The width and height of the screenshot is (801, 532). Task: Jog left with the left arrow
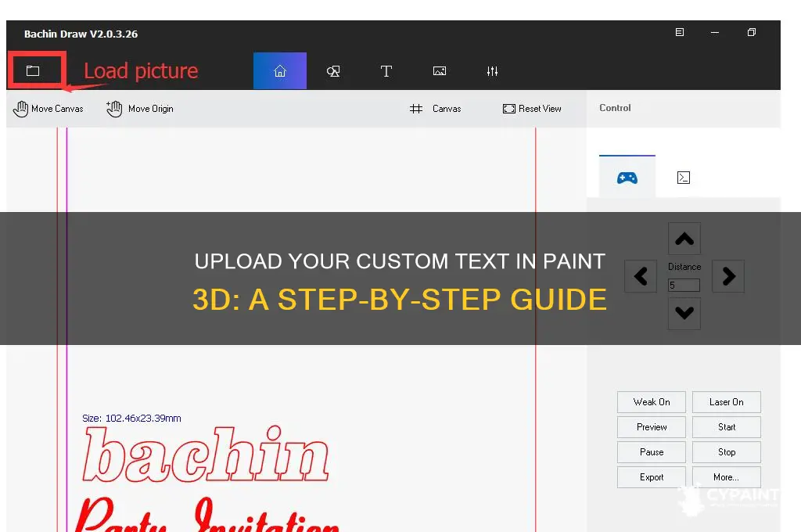tap(641, 276)
